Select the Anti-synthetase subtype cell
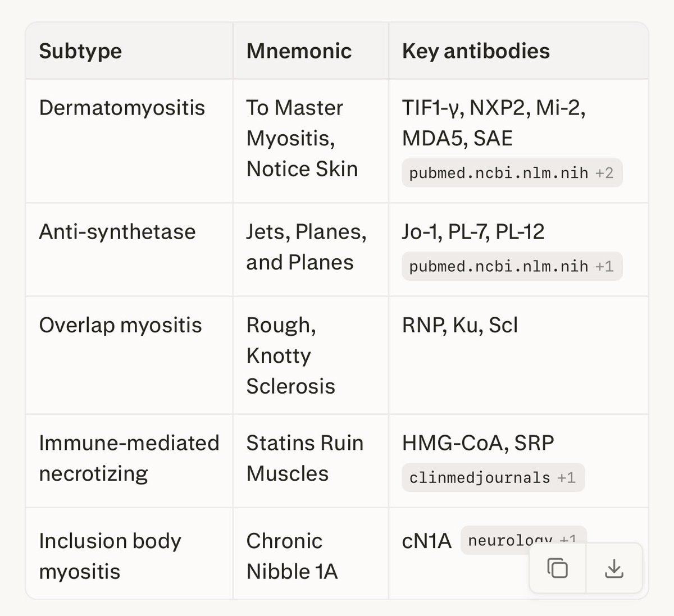 [x=117, y=232]
